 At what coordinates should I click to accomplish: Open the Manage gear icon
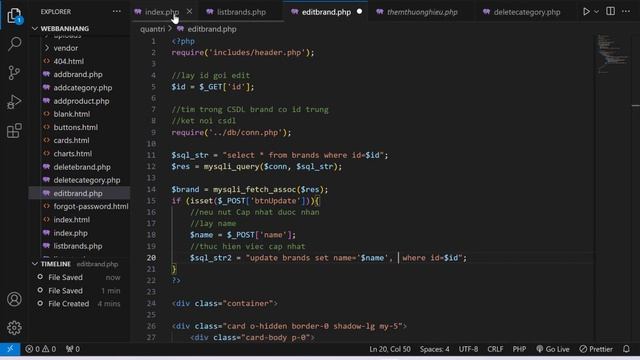coord(14,327)
